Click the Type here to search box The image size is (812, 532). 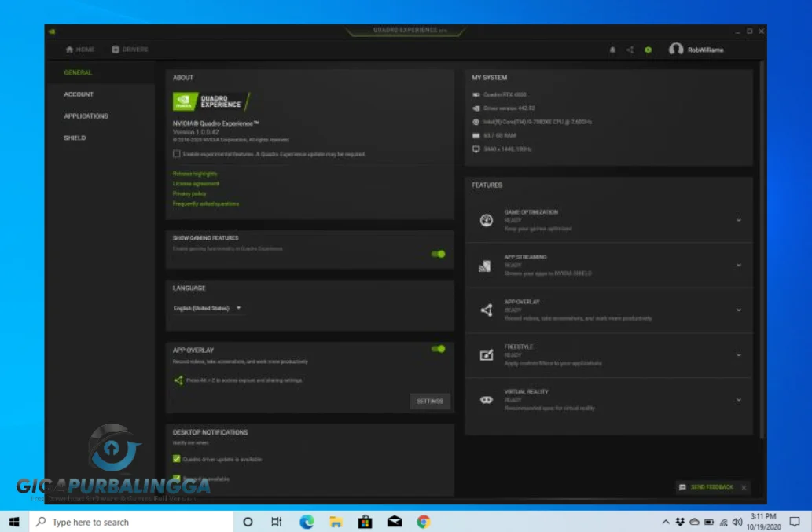[x=131, y=522]
